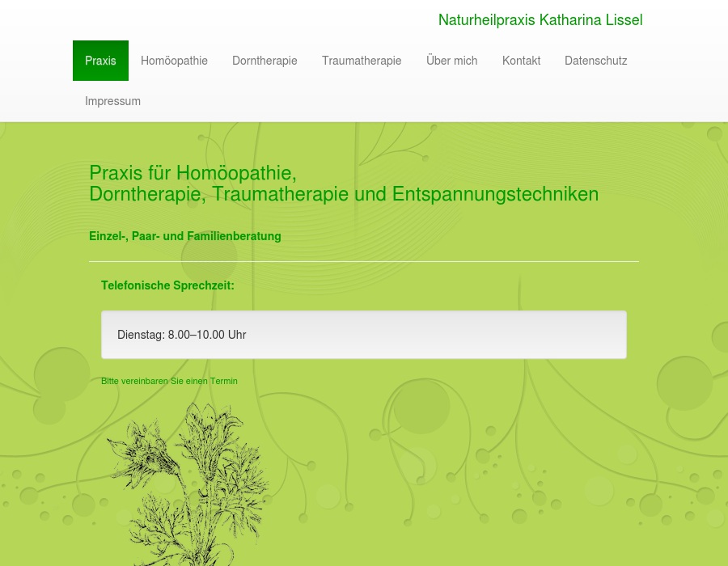Click the heading line mentioning Entspannungstechniken
728x566 pixels.
(344, 194)
